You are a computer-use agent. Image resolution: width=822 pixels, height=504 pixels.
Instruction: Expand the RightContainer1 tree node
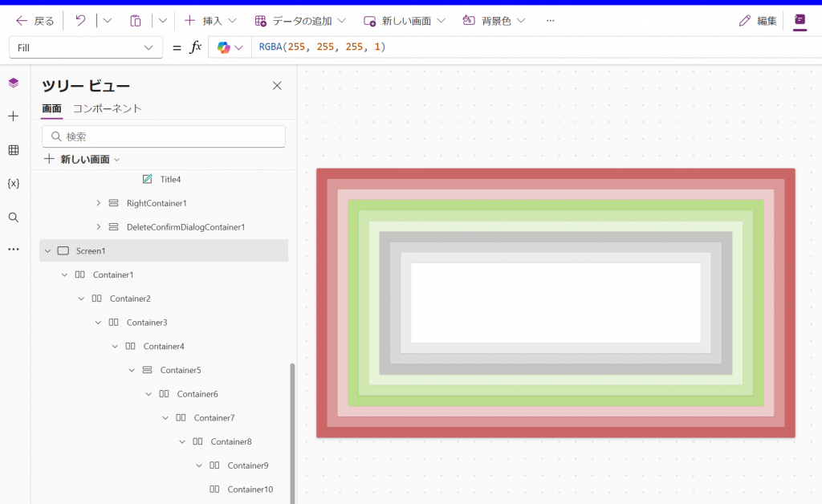tap(99, 203)
